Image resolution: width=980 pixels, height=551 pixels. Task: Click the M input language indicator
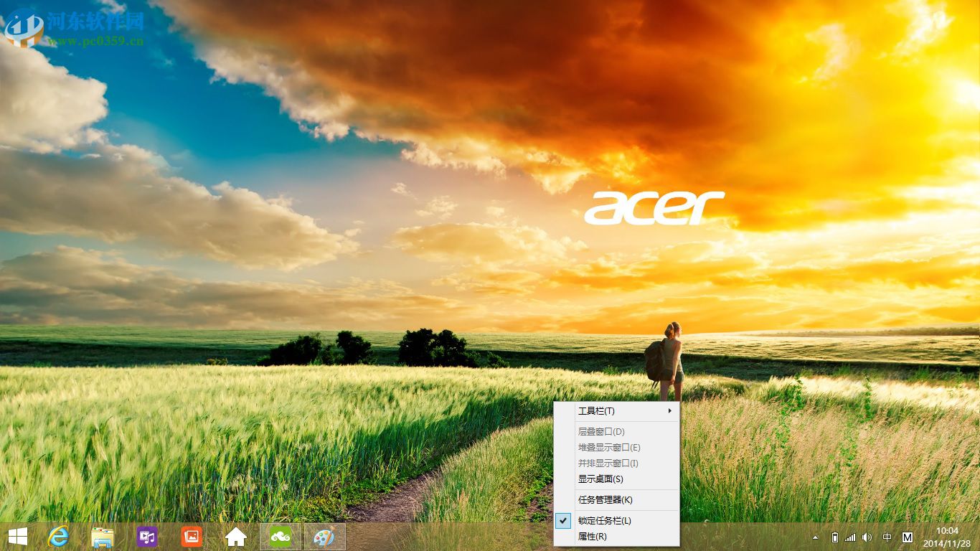point(908,537)
